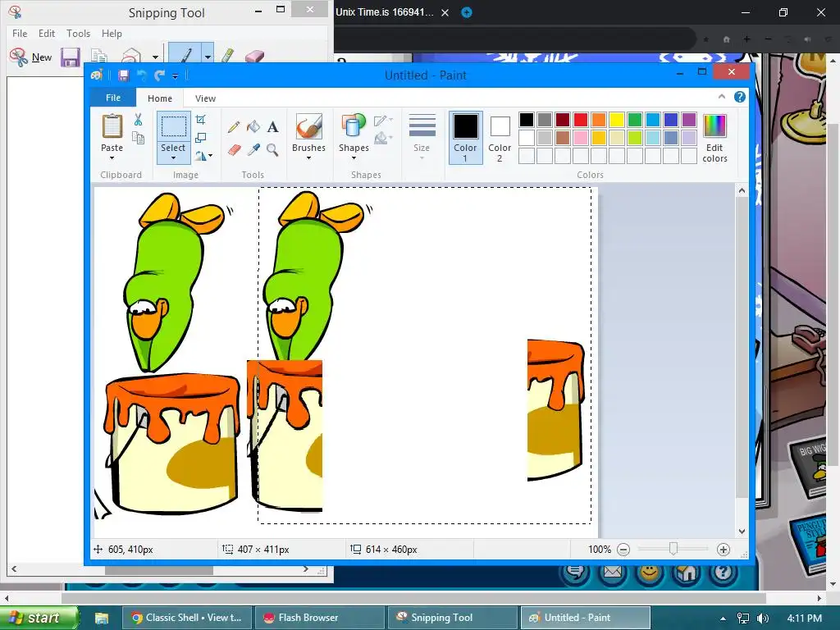Screen dimensions: 840x630
Task: Click the Copy icon in Clipboard group
Action: (x=138, y=138)
